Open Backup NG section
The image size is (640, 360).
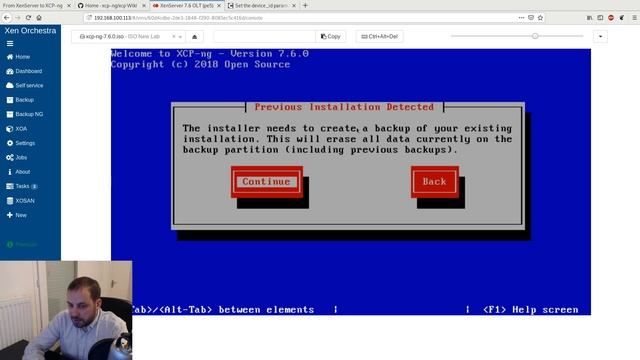[x=24, y=114]
